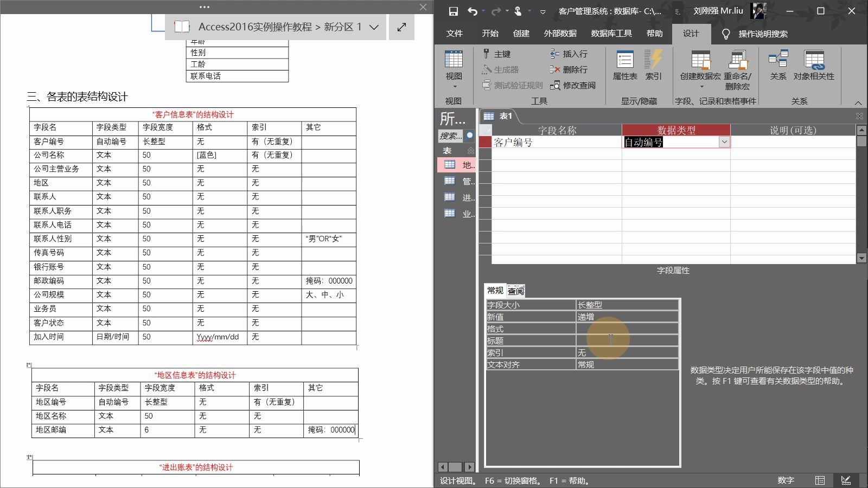
Task: Click the touch/mouse mode hand icon
Action: (518, 11)
